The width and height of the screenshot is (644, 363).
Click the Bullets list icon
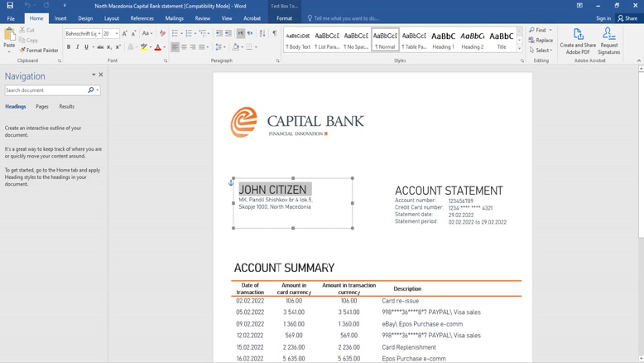click(175, 34)
